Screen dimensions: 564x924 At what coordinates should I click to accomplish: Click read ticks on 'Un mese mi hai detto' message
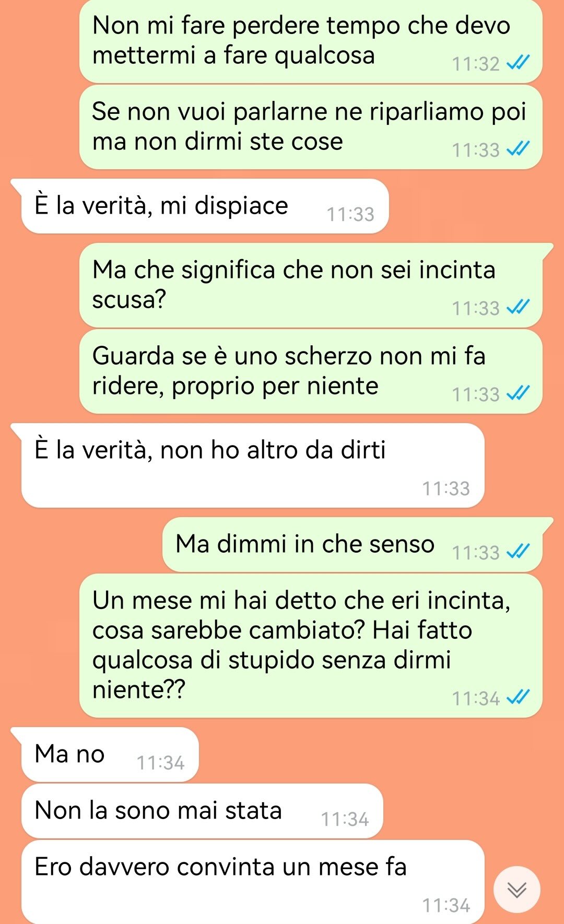tap(519, 697)
